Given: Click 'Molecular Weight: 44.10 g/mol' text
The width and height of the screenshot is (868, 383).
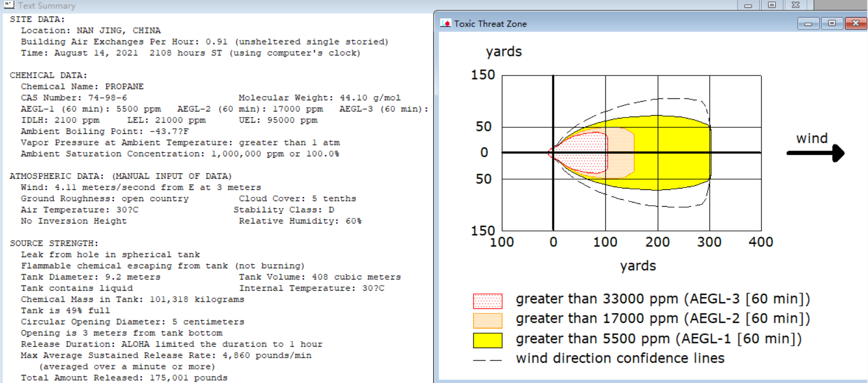Looking at the screenshot, I should [x=320, y=97].
